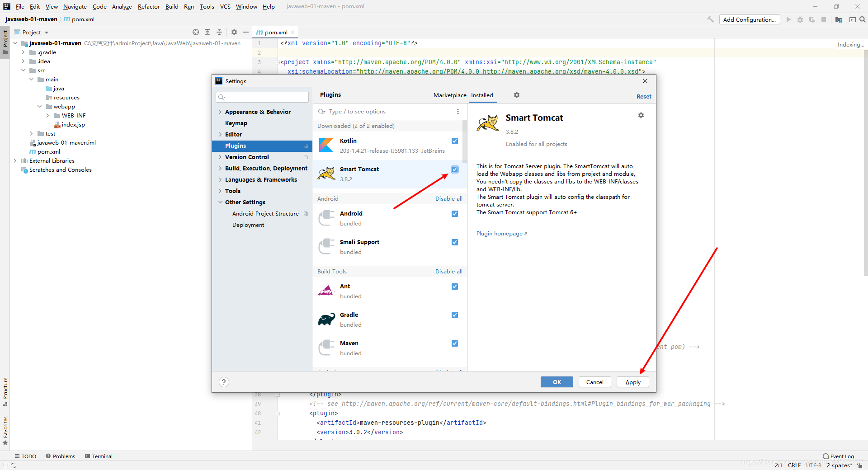Click the Gradle elephant icon

(x=326, y=320)
